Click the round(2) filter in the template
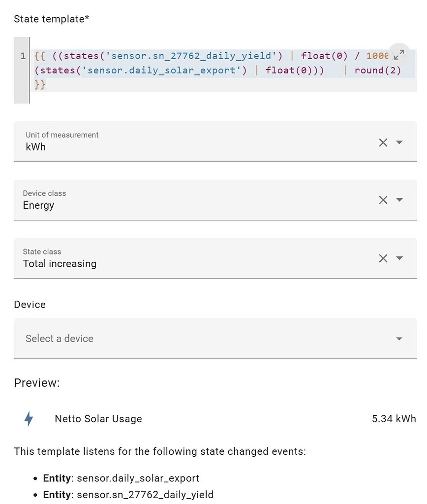The image size is (427, 504). pos(378,70)
